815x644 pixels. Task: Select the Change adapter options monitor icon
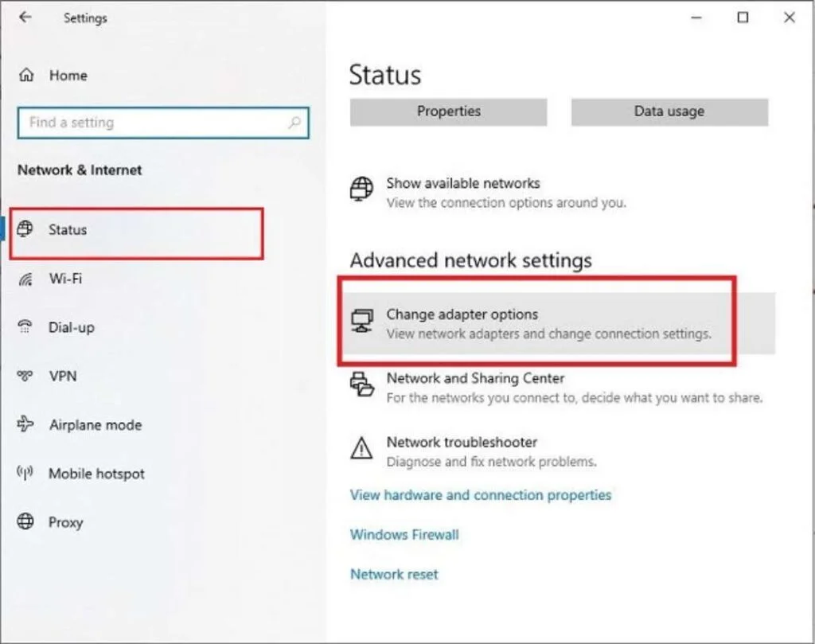363,319
